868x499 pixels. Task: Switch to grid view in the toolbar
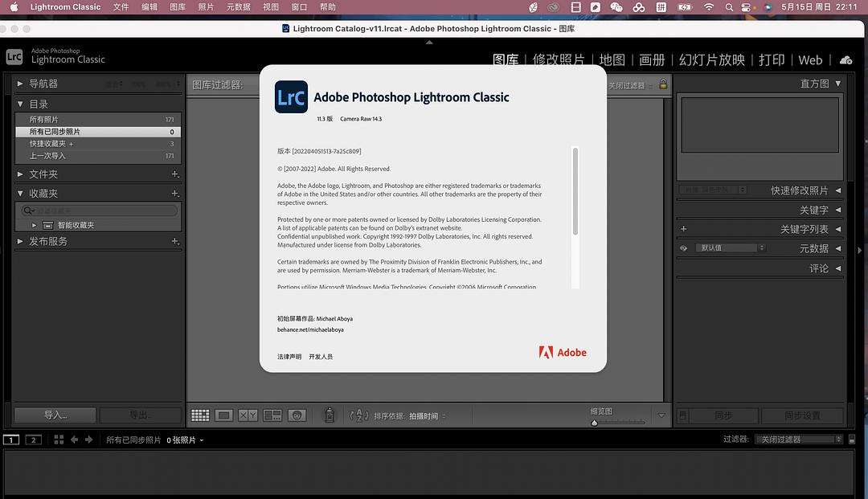[200, 415]
